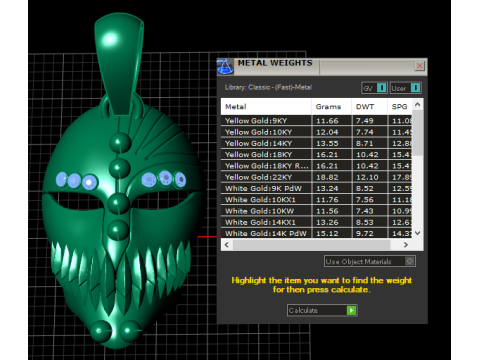Click the 11.76 grams value for 10KX1

(327, 200)
